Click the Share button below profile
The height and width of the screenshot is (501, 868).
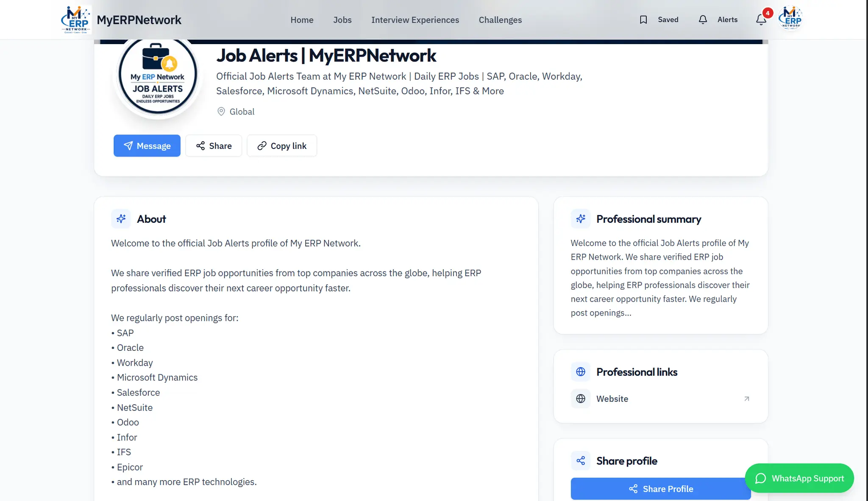pyautogui.click(x=214, y=146)
